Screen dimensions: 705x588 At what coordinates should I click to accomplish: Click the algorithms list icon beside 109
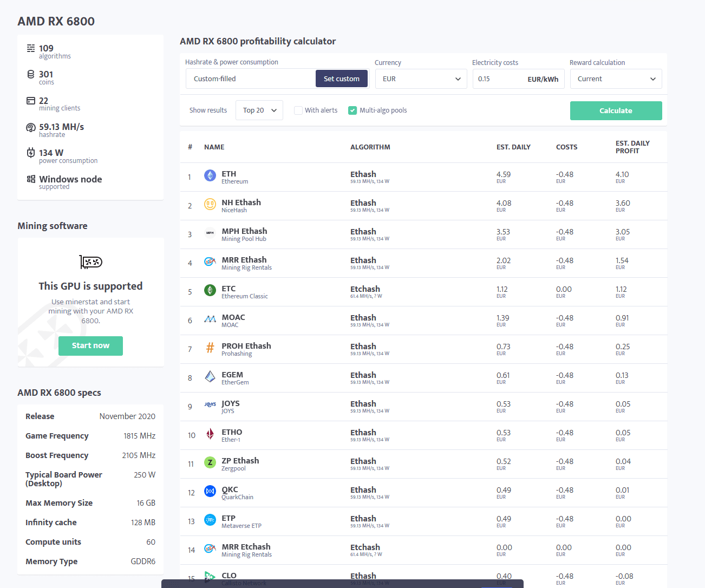[x=31, y=48]
